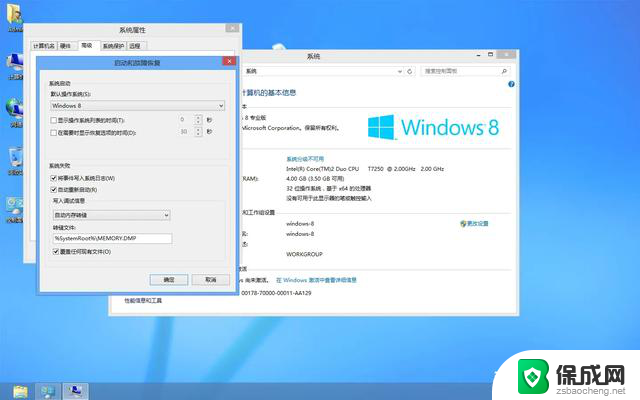Click the magnifier search icon in System window

coord(504,71)
